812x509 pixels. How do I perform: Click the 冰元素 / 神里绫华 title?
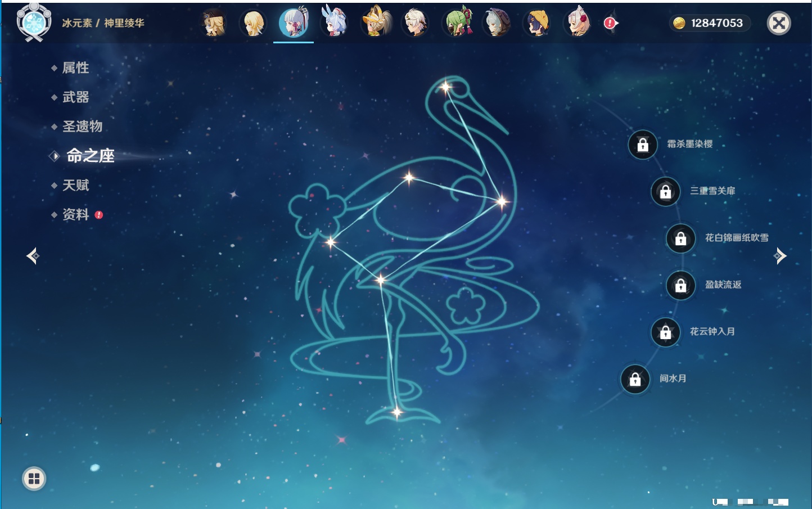click(103, 23)
